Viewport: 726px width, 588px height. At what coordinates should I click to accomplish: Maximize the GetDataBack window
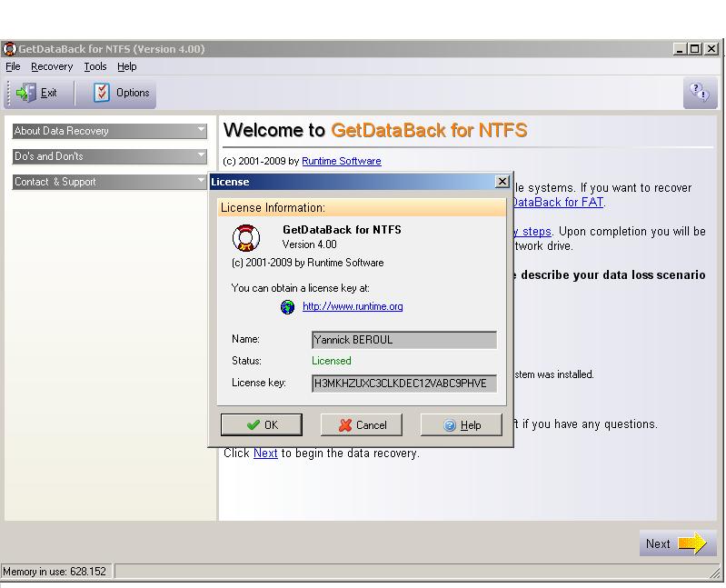pos(694,48)
